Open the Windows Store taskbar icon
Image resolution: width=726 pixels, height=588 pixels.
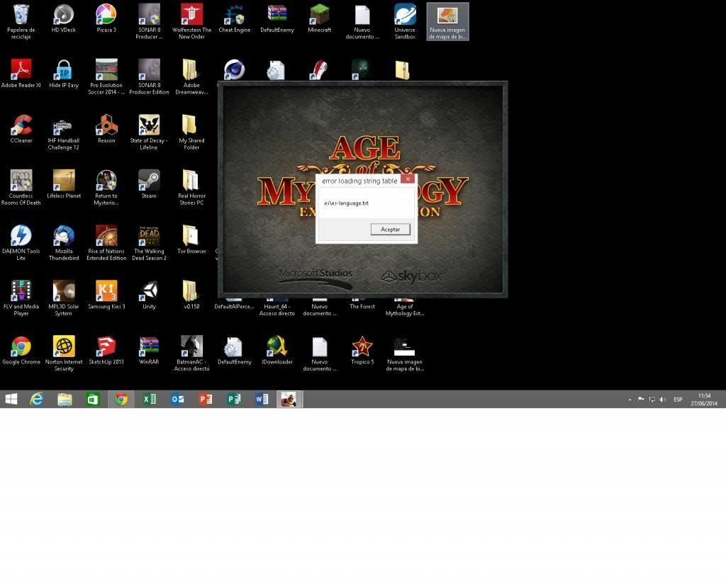click(93, 399)
